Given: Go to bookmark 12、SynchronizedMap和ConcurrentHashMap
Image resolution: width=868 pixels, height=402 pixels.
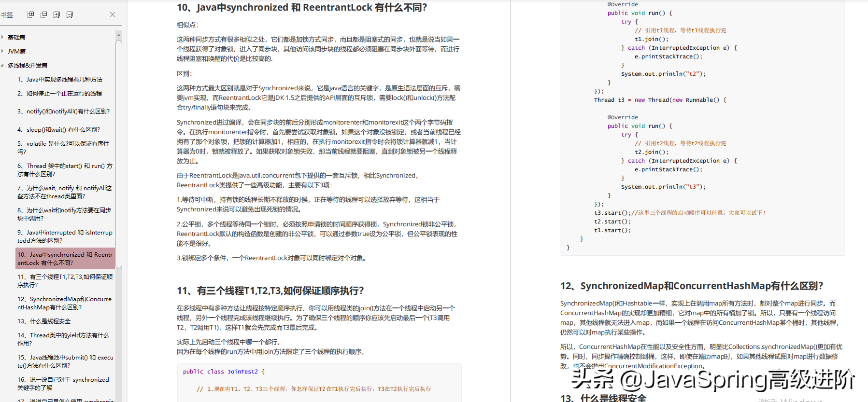Looking at the screenshot, I should coord(65,303).
